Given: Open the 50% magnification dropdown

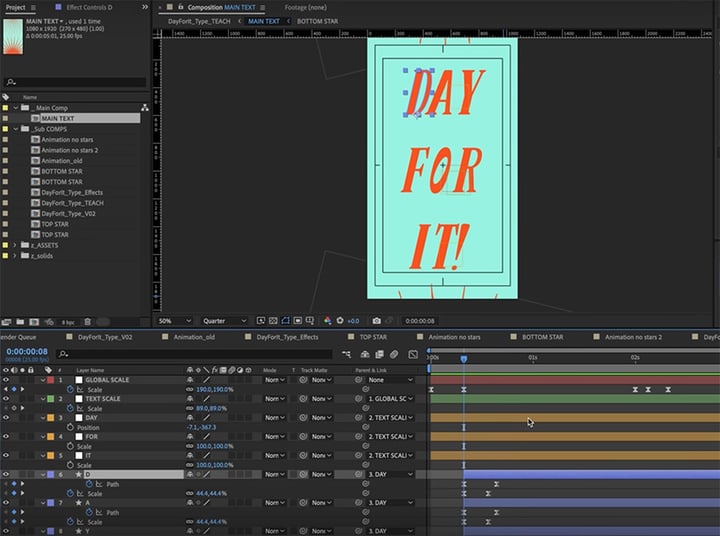Looking at the screenshot, I should [x=175, y=321].
